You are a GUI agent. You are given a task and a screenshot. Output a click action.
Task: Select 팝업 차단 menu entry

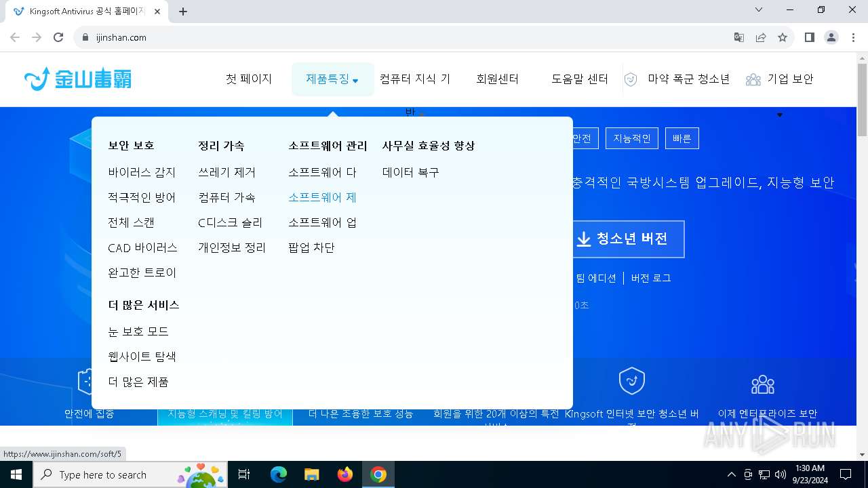[311, 247]
